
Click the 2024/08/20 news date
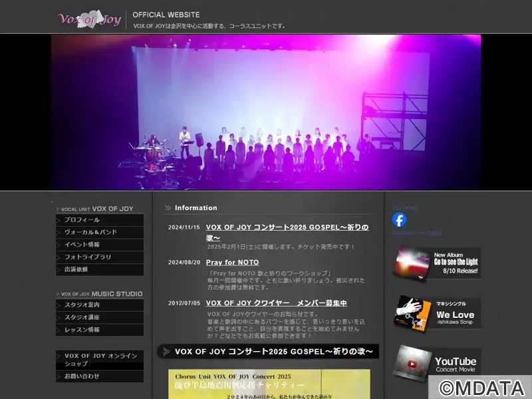(x=184, y=262)
